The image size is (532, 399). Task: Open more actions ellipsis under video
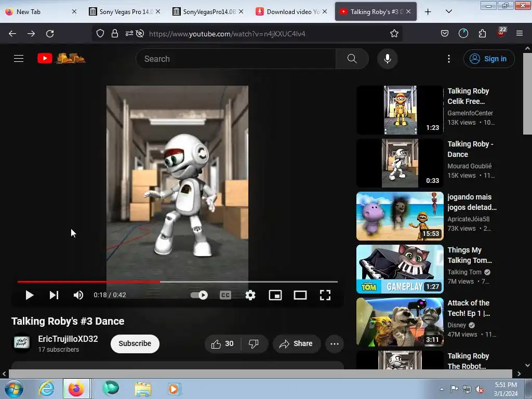[335, 344]
